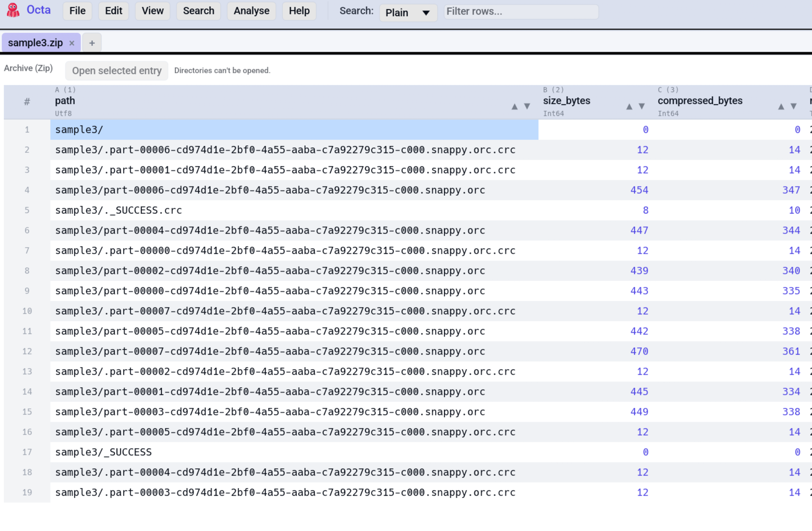Select path part-00001 snappy.orc in row 14

tap(294, 392)
